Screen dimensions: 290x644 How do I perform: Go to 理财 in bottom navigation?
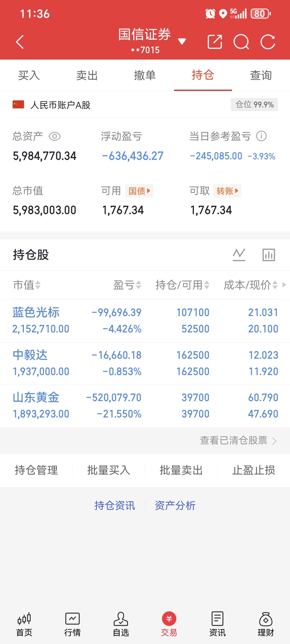pos(266,624)
